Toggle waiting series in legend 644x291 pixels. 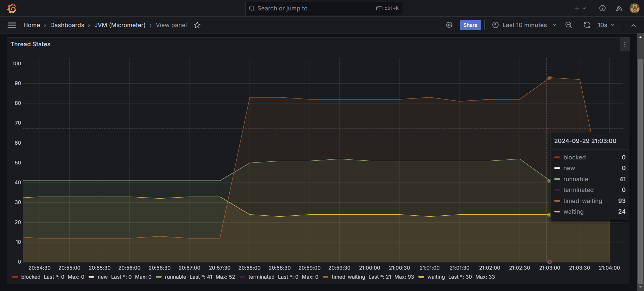tap(436, 277)
